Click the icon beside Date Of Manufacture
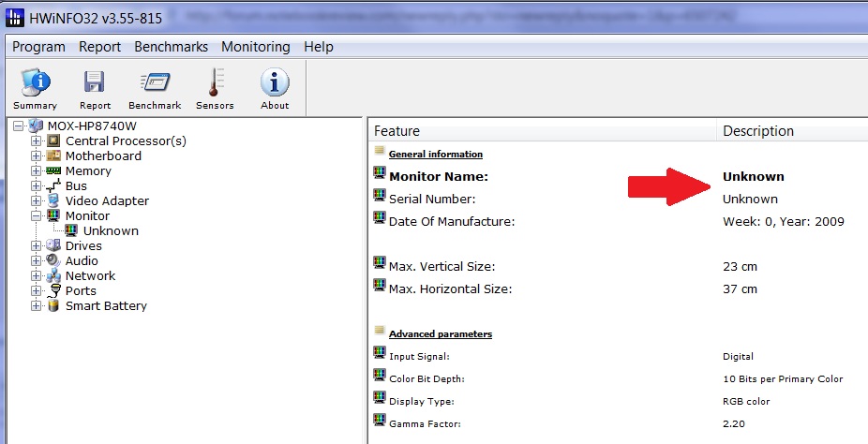 click(380, 218)
